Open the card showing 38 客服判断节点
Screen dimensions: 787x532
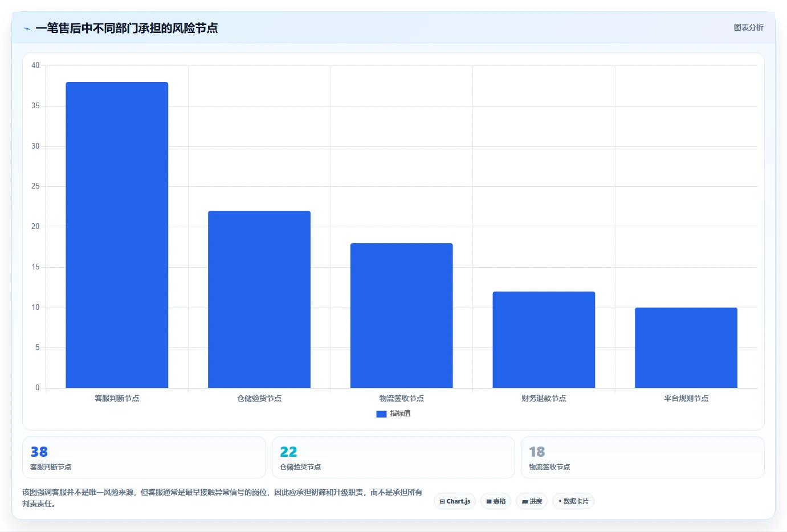[144, 457]
